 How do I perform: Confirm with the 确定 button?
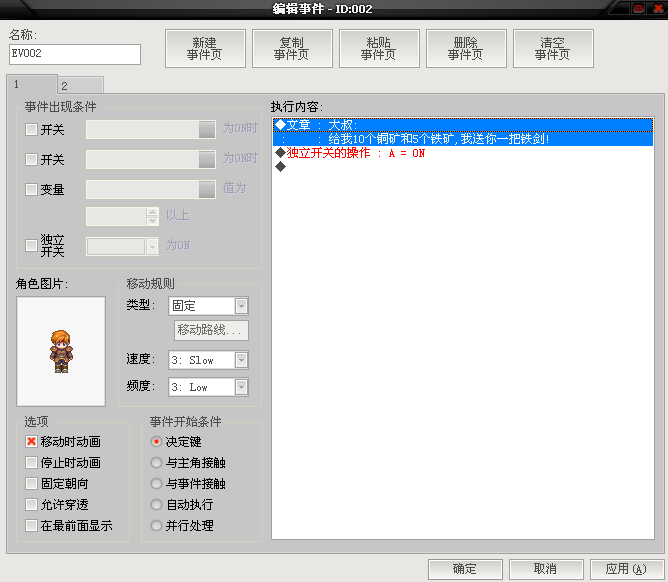465,569
